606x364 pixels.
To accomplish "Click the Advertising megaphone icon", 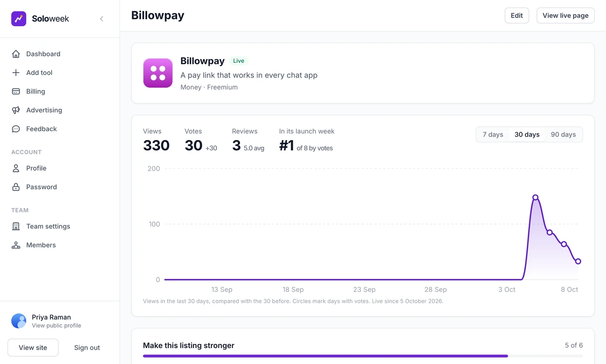I will pyautogui.click(x=16, y=110).
